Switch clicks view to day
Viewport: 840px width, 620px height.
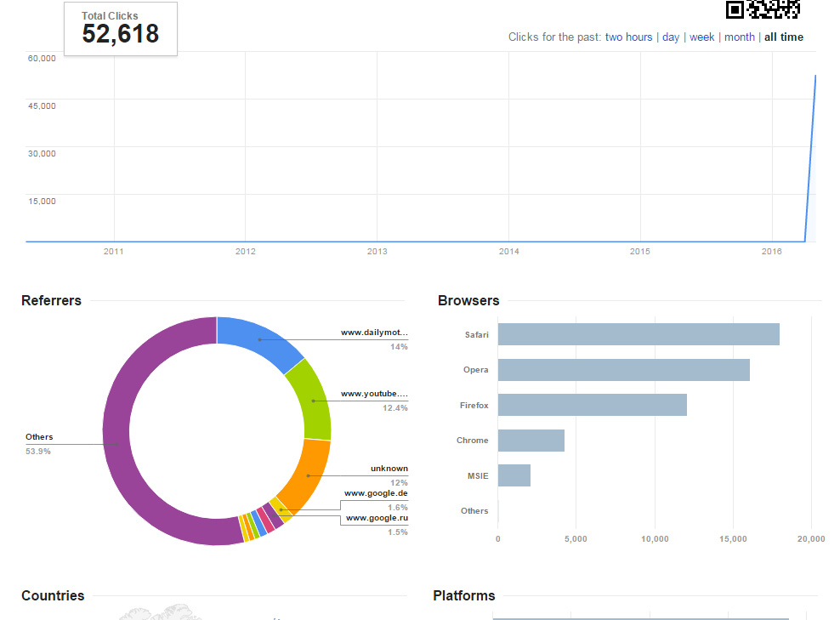(x=671, y=37)
